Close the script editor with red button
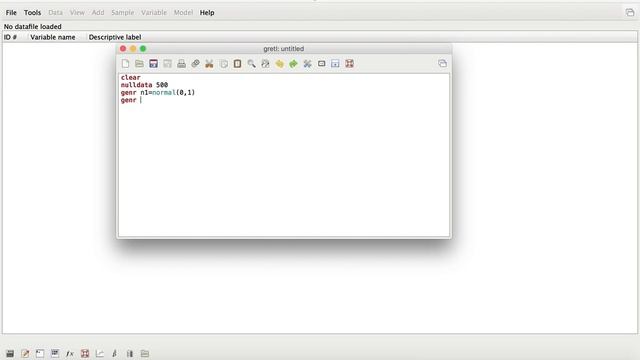Image resolution: width=640 pixels, height=360 pixels. coord(123,49)
